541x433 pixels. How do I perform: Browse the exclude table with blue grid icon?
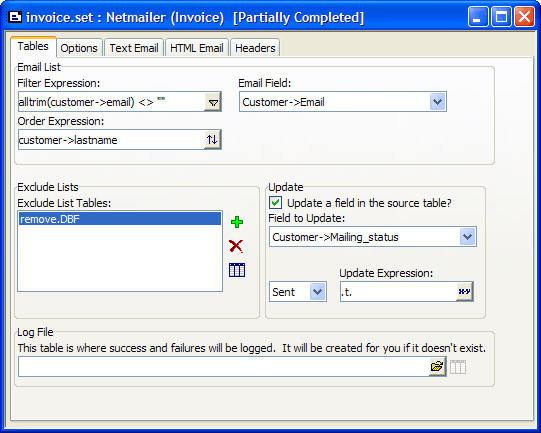coord(237,270)
